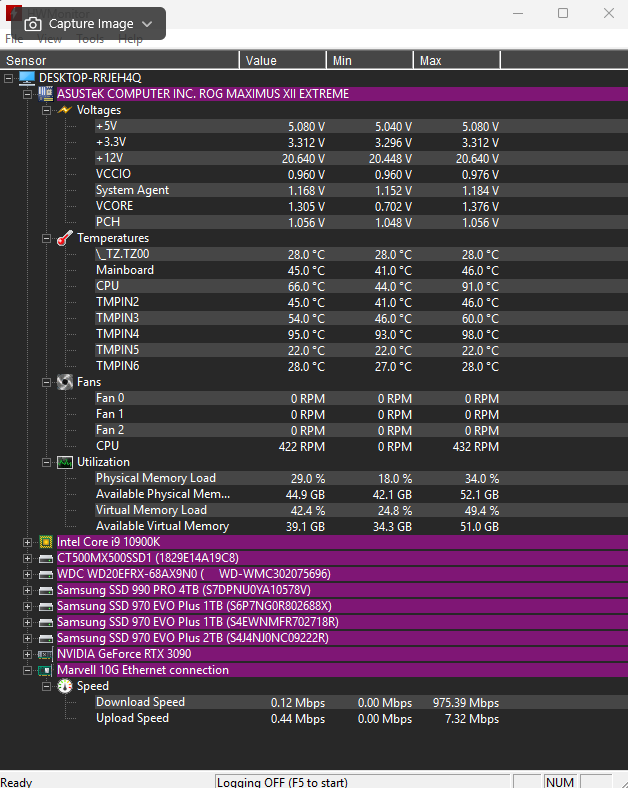Screen dimensions: 628x788
Task: Click the Samsung 970 EVO Plus S6P7NG0R802688X drive icon
Action: point(46,607)
